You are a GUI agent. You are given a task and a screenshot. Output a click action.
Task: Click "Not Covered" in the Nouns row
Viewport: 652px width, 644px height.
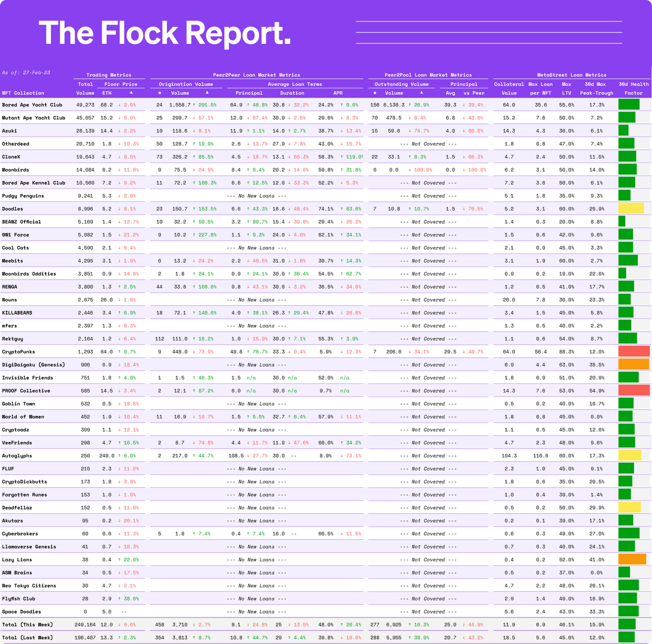click(x=428, y=300)
